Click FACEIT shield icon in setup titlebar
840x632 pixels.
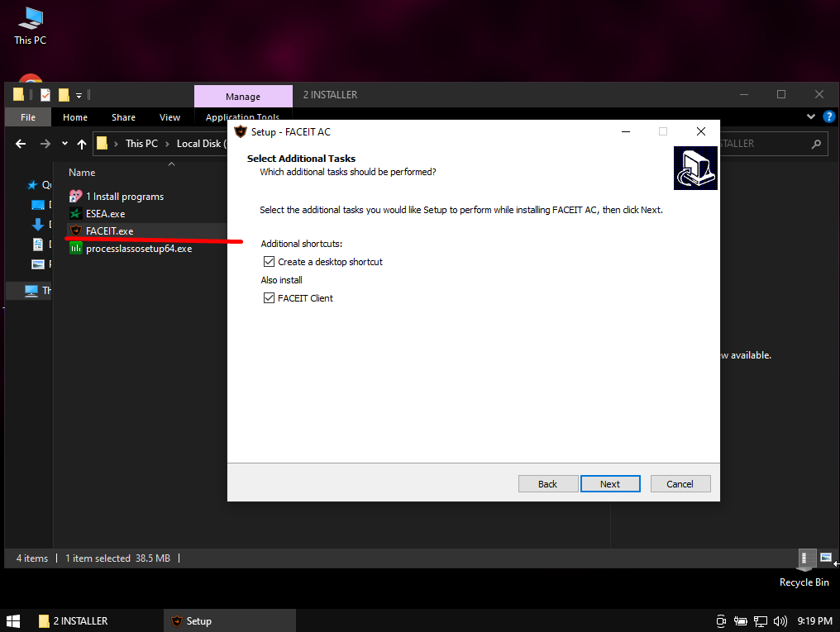(x=241, y=131)
